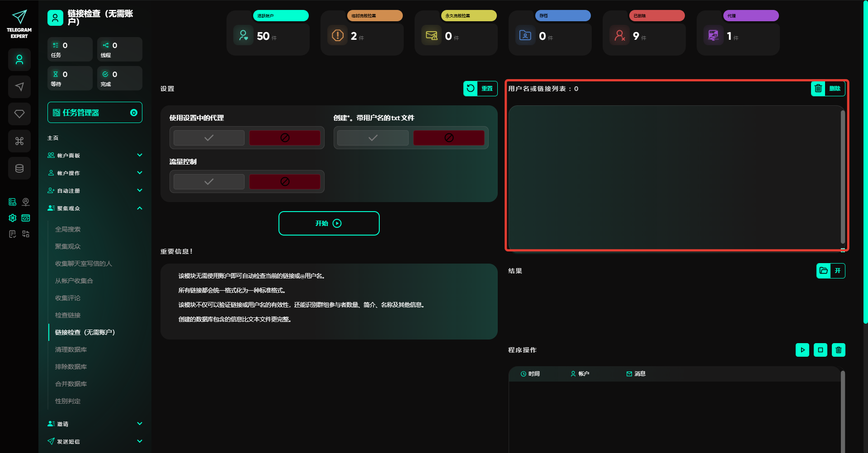Click the 活跃帐户 account counter icon
868x453 pixels.
coord(243,35)
